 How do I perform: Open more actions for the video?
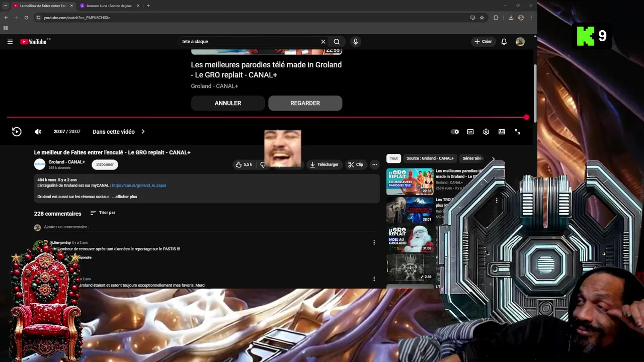(x=374, y=164)
